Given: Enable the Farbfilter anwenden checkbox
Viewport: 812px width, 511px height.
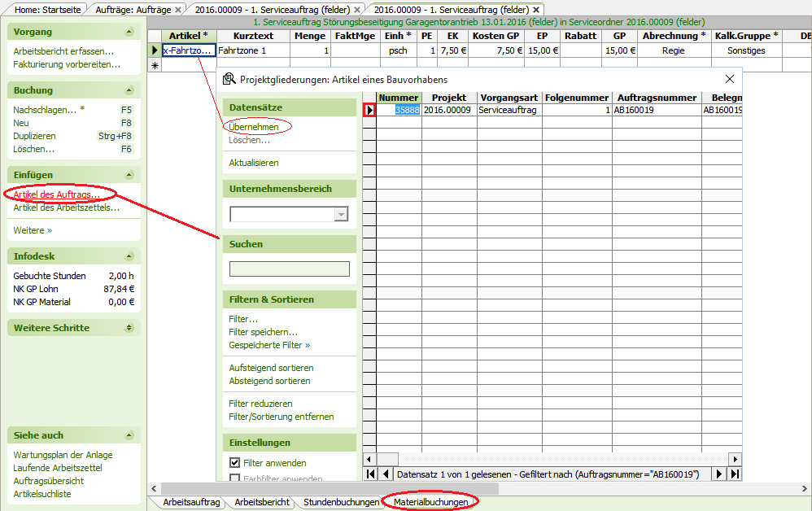Looking at the screenshot, I should pyautogui.click(x=235, y=478).
